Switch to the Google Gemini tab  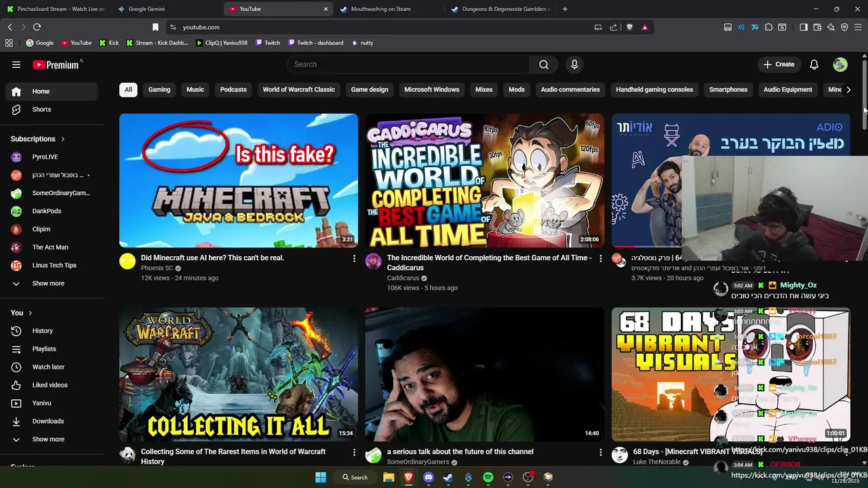tap(166, 9)
